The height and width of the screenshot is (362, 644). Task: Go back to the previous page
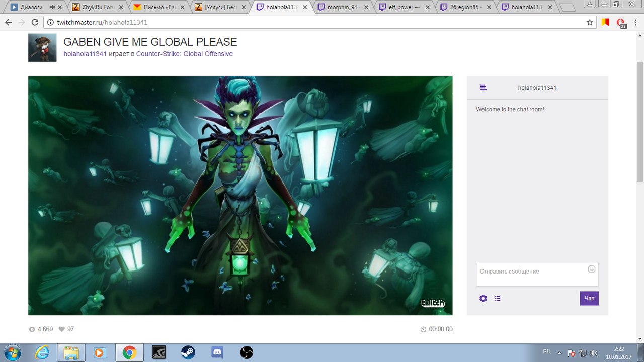[x=8, y=22]
